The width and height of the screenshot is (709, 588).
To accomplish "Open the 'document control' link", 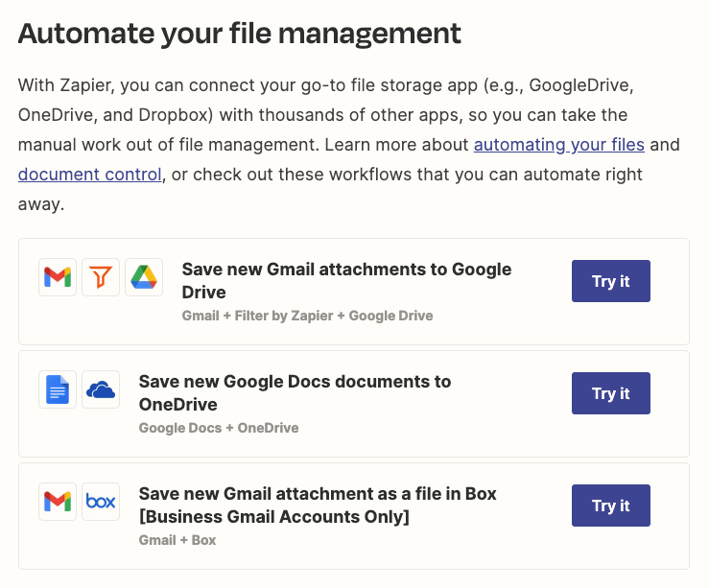I will point(89,175).
